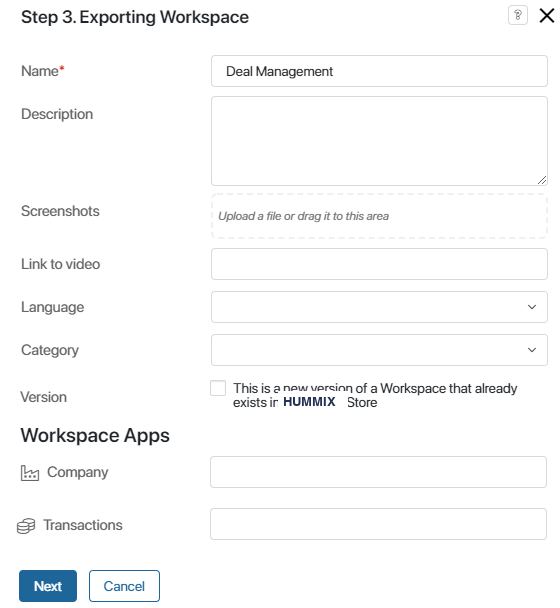Tick the new version checkbox
Viewport: 560px width, 608px height.
[218, 388]
